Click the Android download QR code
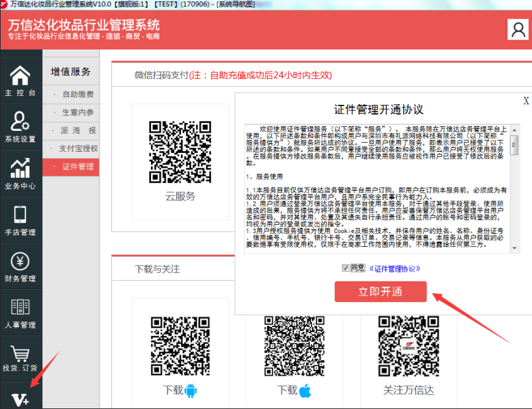The height and width of the screenshot is (409, 532). coord(180,346)
